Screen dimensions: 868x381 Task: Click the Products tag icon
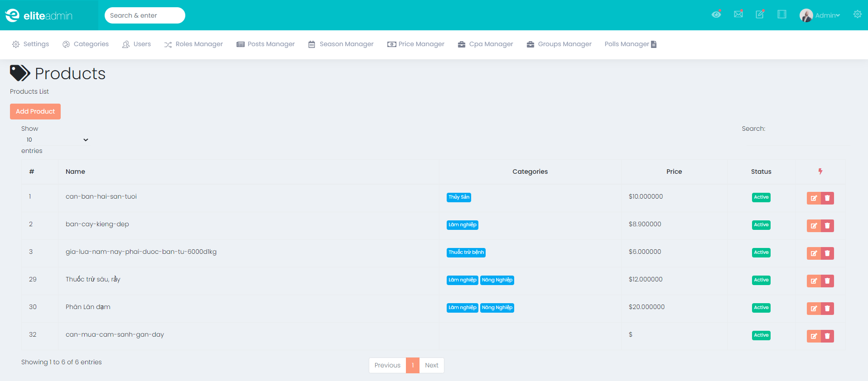pyautogui.click(x=20, y=73)
